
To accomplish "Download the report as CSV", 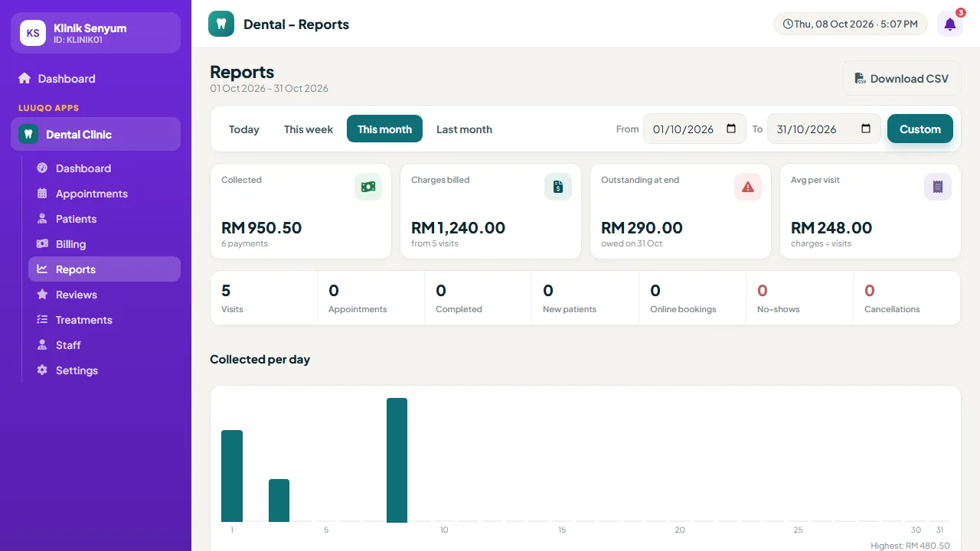I will 902,78.
